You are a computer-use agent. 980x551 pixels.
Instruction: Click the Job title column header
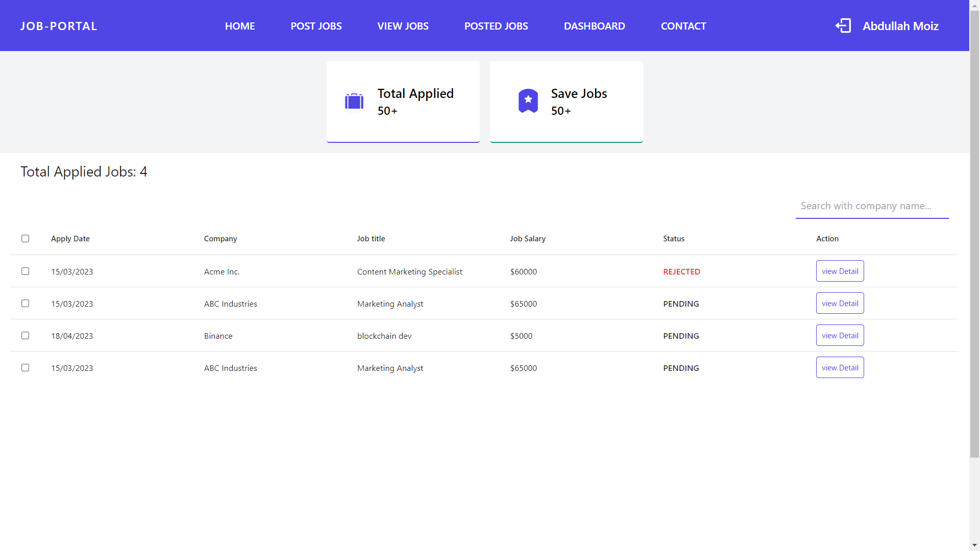coord(371,239)
